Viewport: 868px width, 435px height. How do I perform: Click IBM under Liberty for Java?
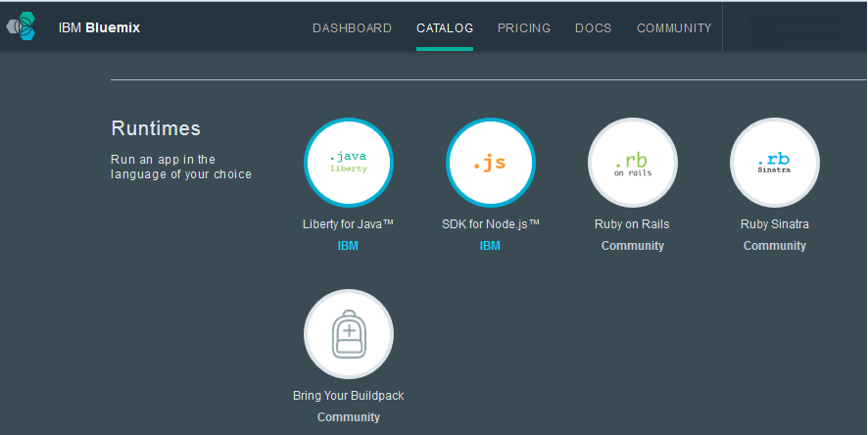pyautogui.click(x=348, y=246)
